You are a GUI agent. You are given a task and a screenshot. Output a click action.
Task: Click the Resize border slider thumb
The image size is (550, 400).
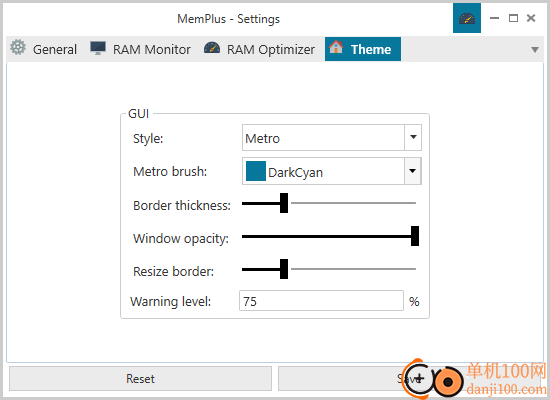(x=284, y=269)
